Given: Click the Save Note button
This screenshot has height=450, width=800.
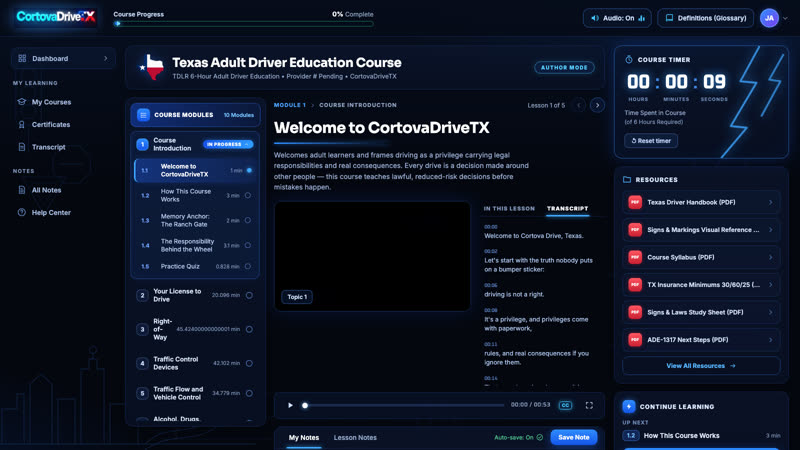Looking at the screenshot, I should tap(573, 437).
